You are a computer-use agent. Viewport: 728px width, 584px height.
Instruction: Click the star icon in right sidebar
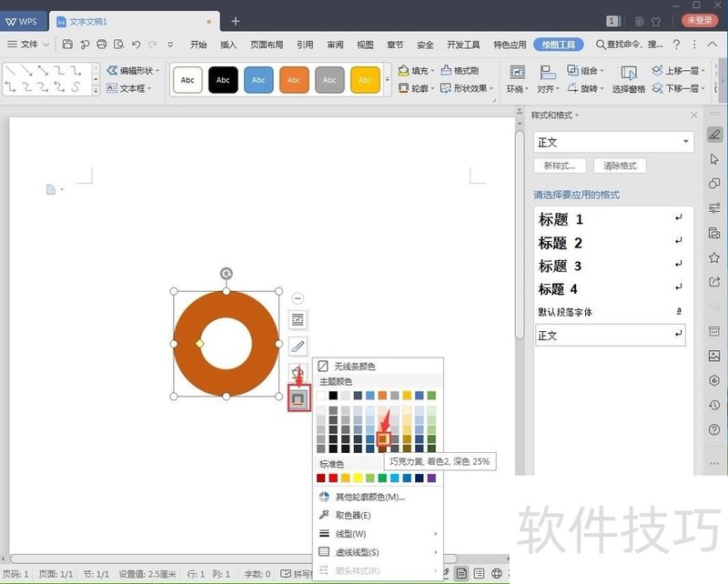714,258
